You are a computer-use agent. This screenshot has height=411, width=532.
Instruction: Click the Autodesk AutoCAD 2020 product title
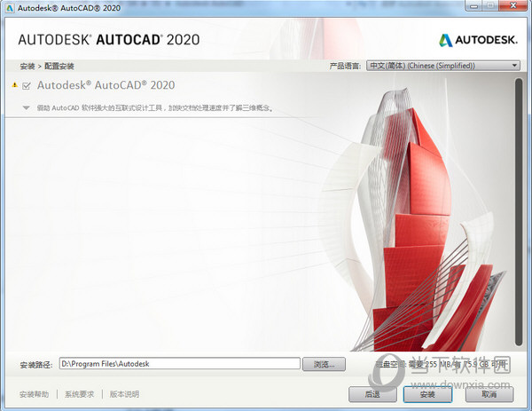point(106,86)
